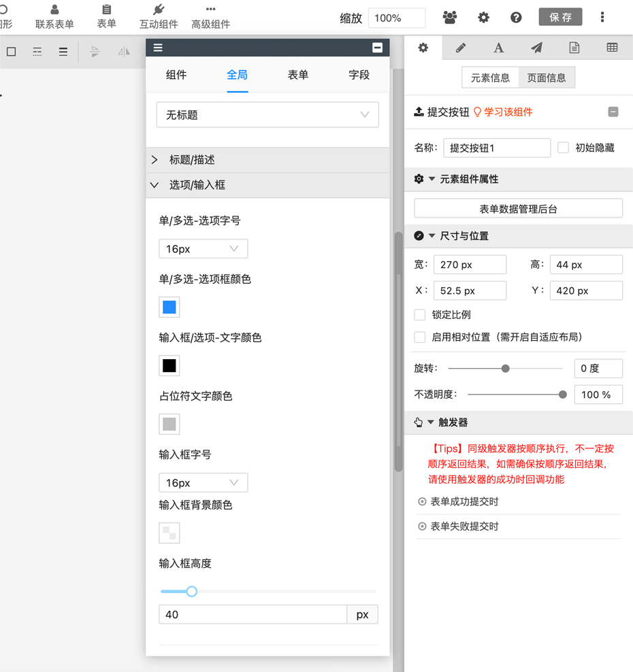Collapse the 提交按钮 section with minus icon
633x672 pixels.
pyautogui.click(x=613, y=112)
